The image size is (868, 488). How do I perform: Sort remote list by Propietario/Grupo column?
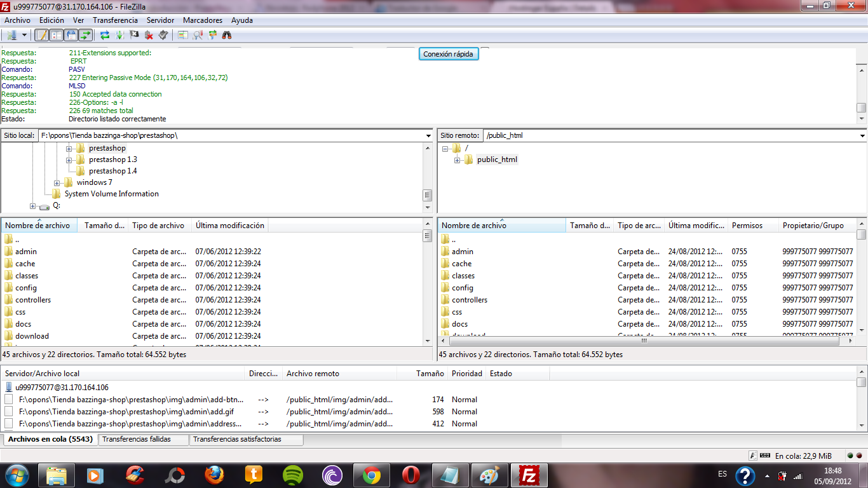(817, 226)
